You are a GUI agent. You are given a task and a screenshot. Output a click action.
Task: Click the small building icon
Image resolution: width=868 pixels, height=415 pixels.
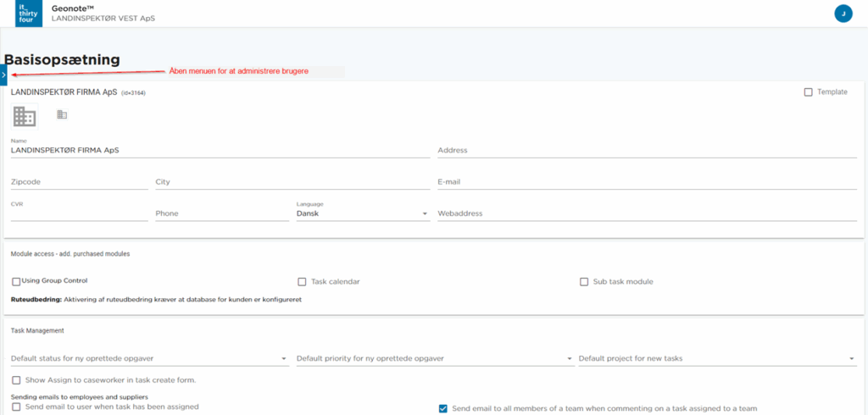click(62, 114)
